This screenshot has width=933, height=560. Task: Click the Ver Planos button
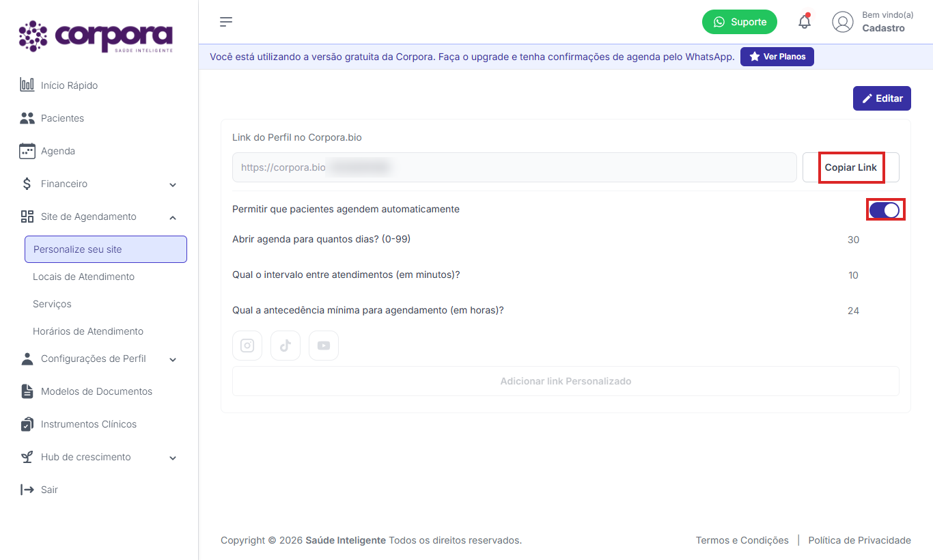[x=777, y=57]
